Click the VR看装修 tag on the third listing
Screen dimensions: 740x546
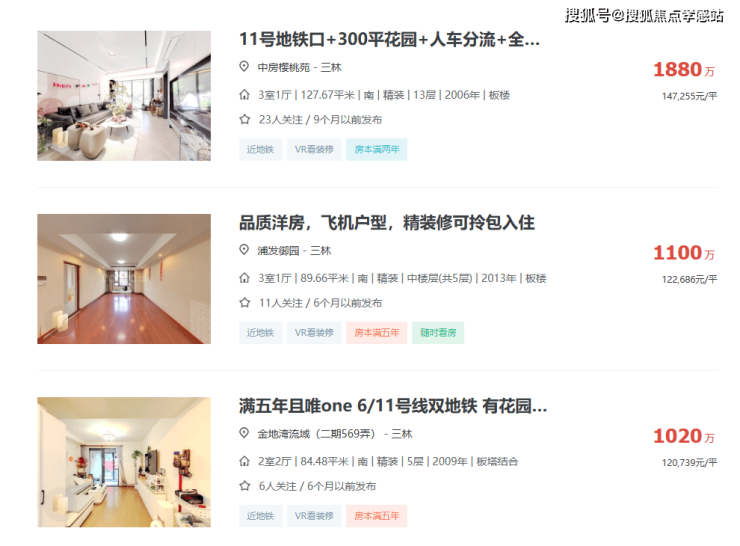[314, 516]
